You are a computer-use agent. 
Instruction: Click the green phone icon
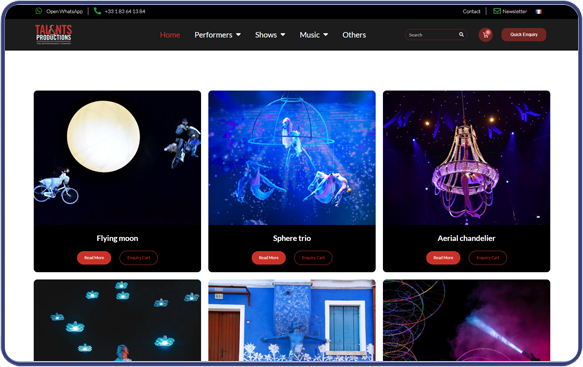pyautogui.click(x=97, y=11)
